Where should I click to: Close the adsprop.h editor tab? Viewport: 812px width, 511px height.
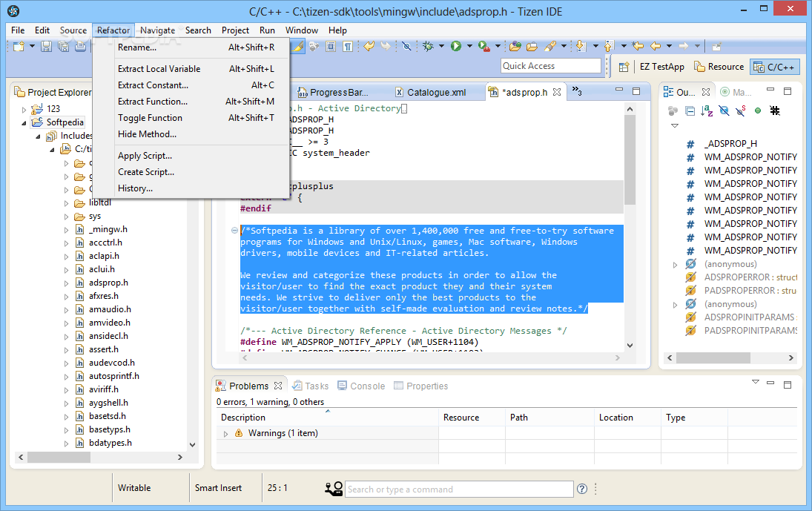557,92
